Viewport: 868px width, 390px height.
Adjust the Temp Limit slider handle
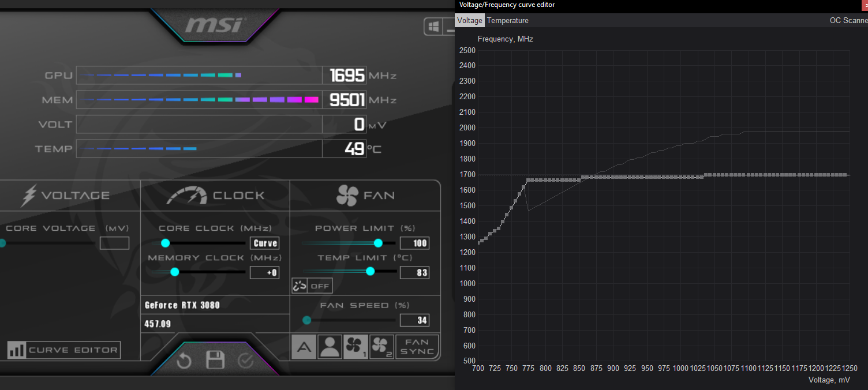370,271
